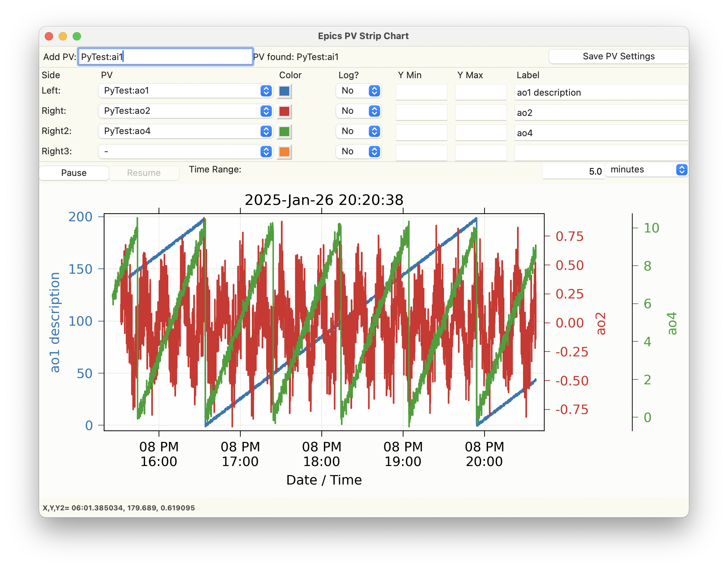Click Y Max field for Left row
Screen dimensions: 728x569
[481, 92]
